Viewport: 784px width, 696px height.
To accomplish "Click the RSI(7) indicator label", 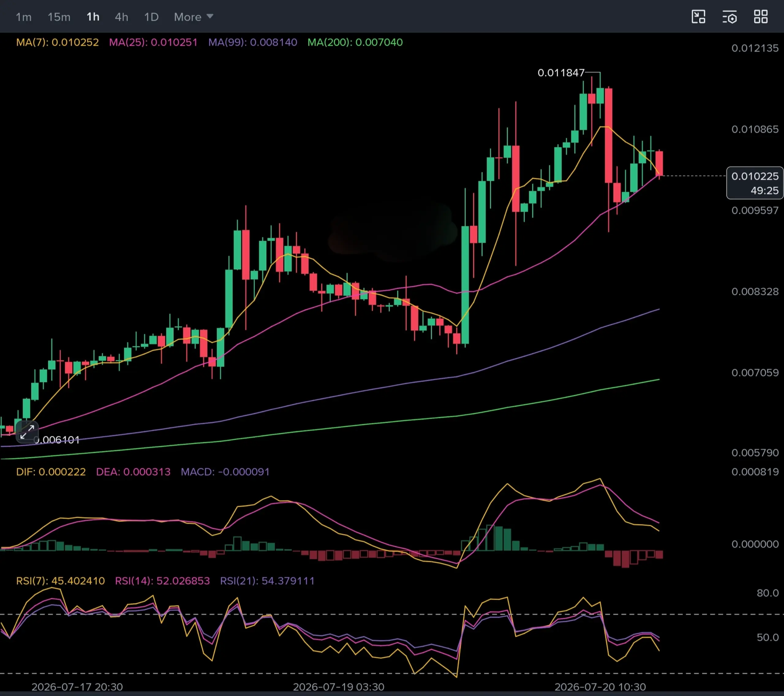I will tap(60, 581).
